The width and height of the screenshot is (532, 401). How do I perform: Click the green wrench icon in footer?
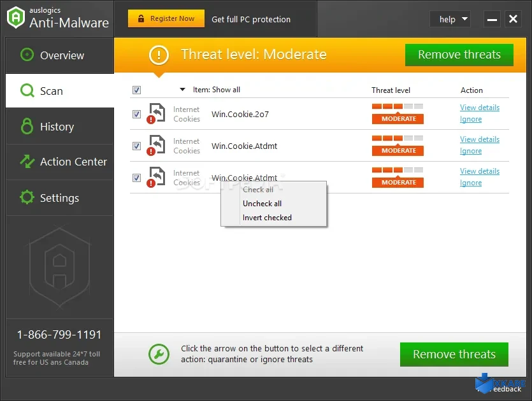point(159,354)
